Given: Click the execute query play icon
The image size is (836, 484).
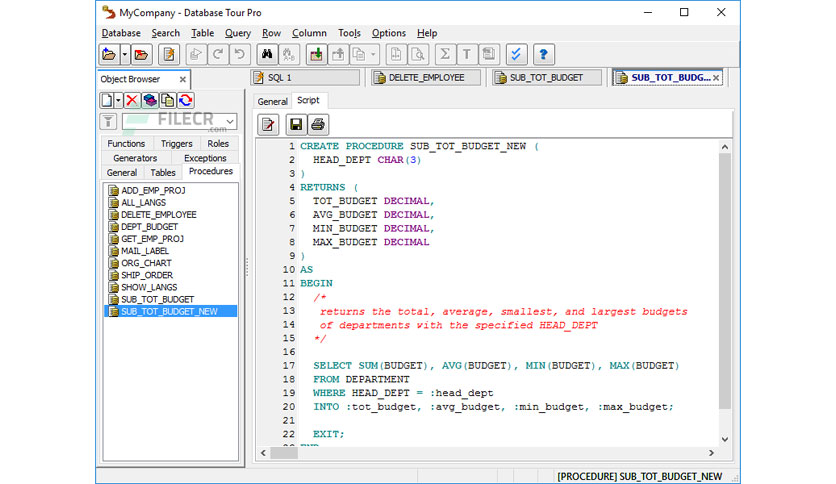Looking at the screenshot, I should 196,54.
